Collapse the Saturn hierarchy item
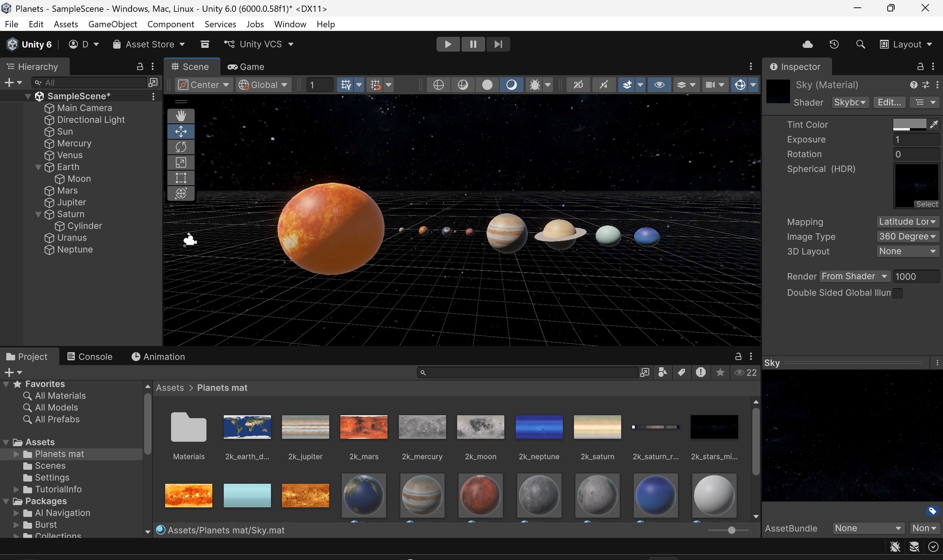Image resolution: width=943 pixels, height=560 pixels. (38, 214)
